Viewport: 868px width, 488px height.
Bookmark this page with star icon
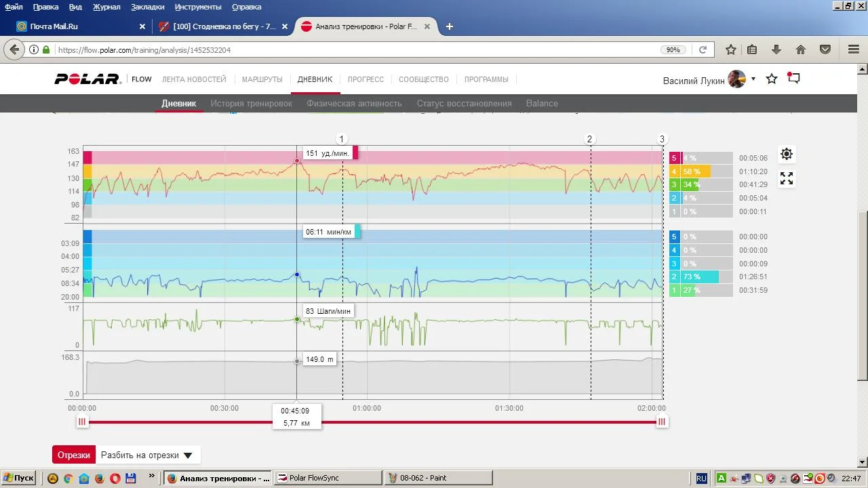click(731, 49)
